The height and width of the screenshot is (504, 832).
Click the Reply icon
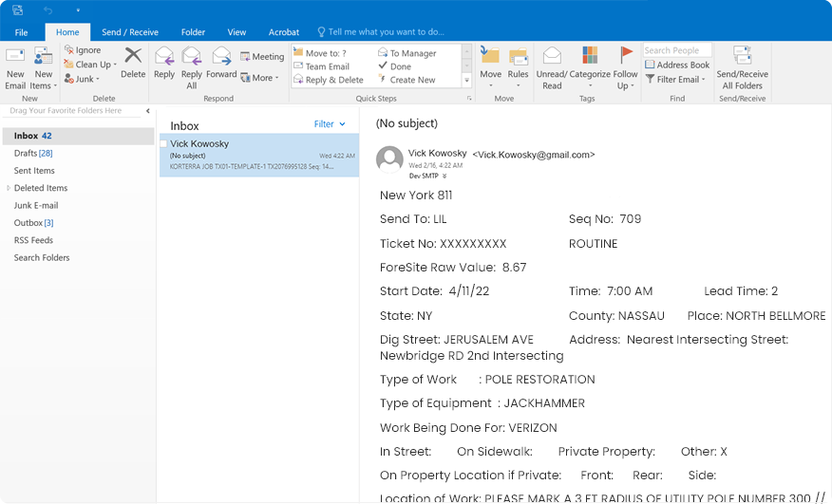[x=164, y=56]
